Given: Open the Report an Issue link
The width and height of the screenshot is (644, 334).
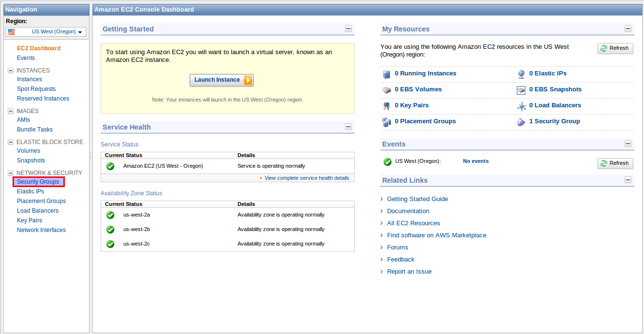Looking at the screenshot, I should [409, 272].
